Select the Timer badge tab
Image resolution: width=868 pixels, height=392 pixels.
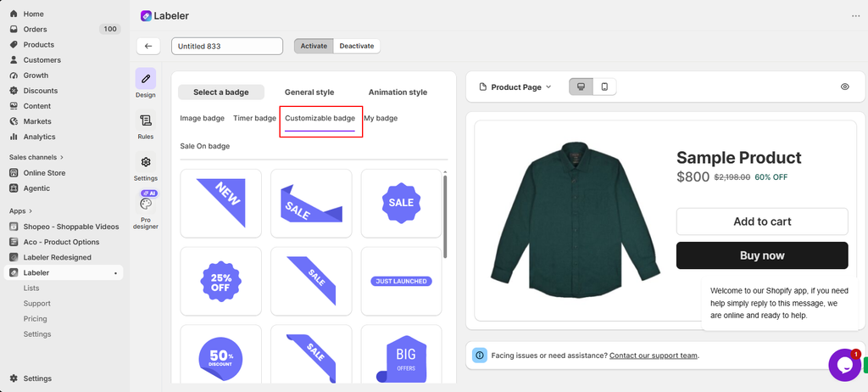[x=254, y=118]
